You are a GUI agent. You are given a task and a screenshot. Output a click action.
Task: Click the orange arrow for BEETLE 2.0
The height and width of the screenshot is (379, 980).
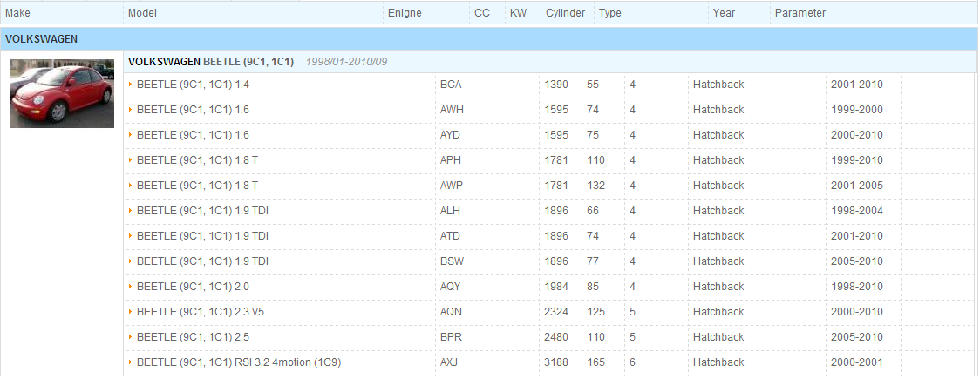click(131, 287)
